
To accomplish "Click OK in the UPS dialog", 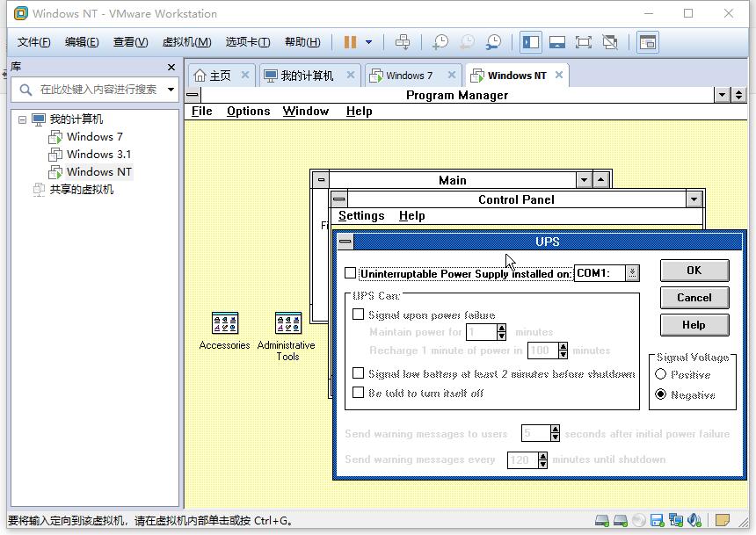I will (694, 271).
